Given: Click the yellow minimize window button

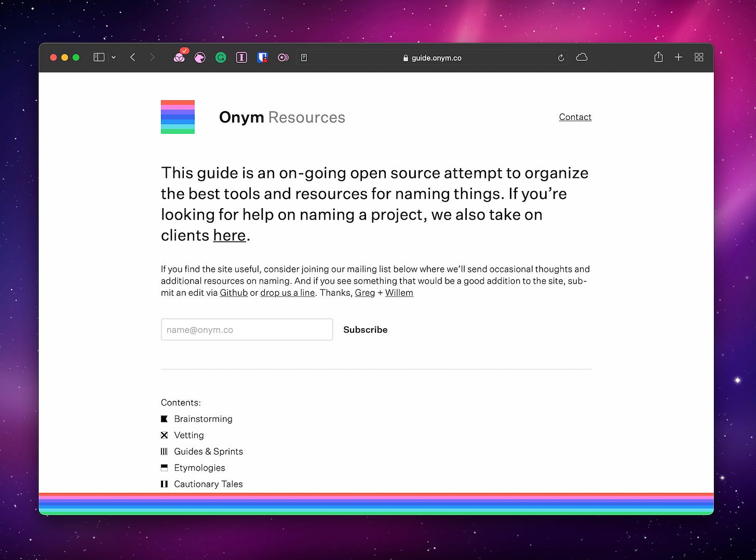Looking at the screenshot, I should pos(64,58).
